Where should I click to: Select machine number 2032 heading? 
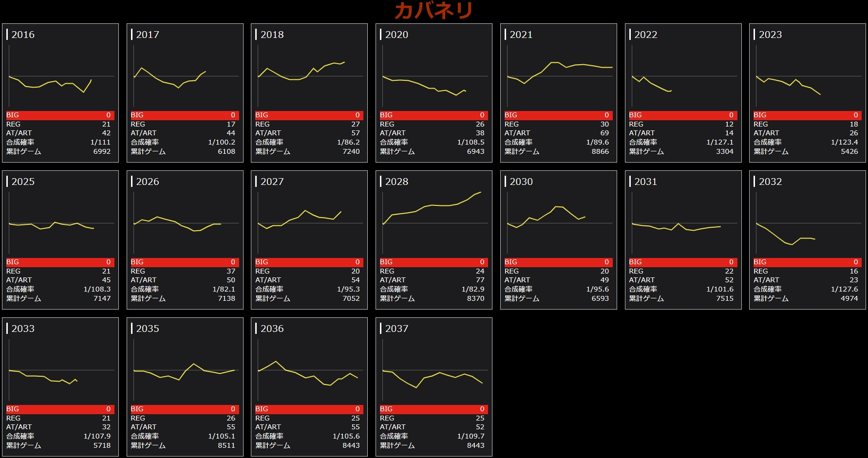coord(770,182)
